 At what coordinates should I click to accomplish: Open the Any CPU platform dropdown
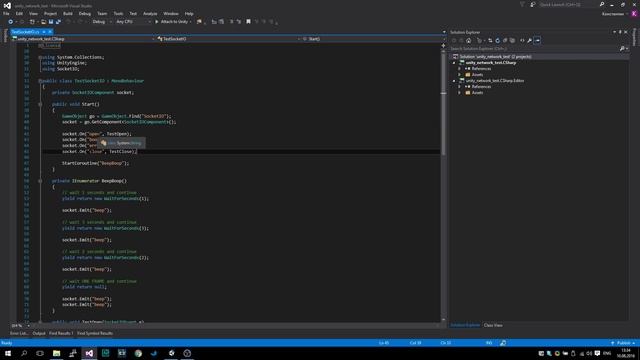(x=133, y=22)
